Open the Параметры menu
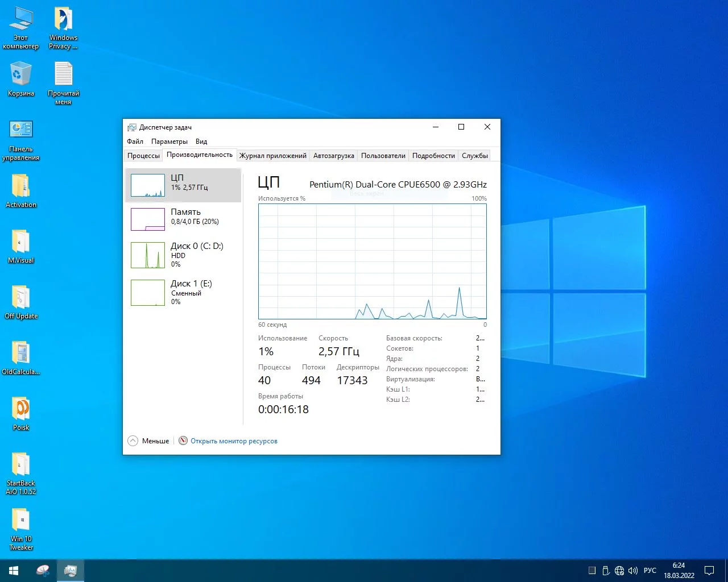 point(169,142)
